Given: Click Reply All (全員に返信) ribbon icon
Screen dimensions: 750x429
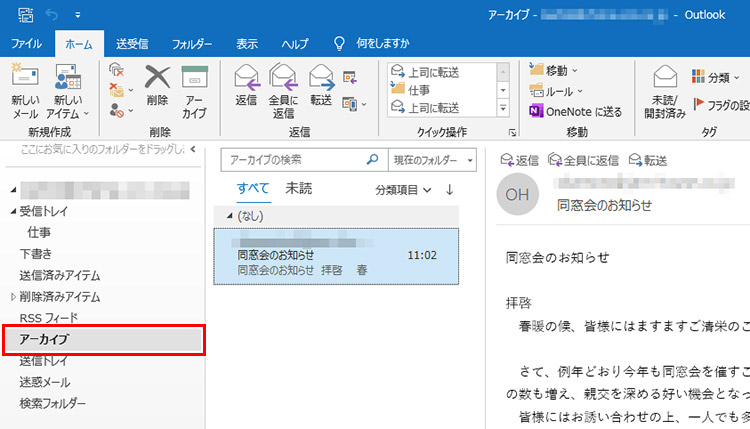Looking at the screenshot, I should 283,79.
